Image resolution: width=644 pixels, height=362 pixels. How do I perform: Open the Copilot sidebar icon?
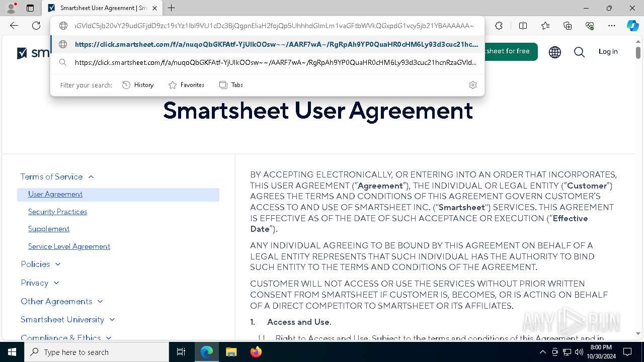coord(633,26)
